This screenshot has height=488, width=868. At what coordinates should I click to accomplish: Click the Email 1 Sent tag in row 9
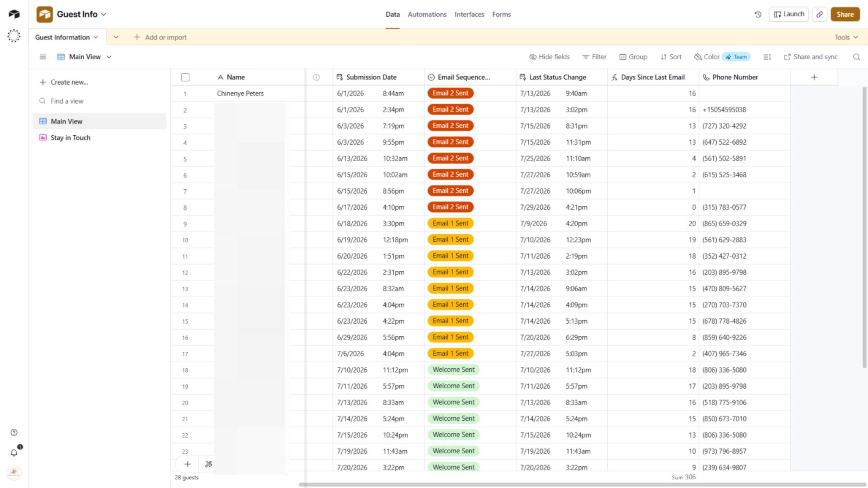click(451, 223)
